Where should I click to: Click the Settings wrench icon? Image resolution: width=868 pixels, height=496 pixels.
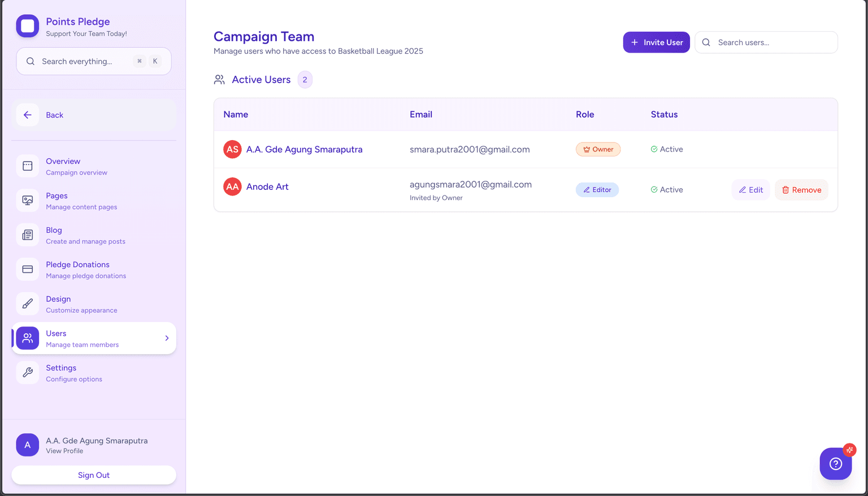point(27,373)
